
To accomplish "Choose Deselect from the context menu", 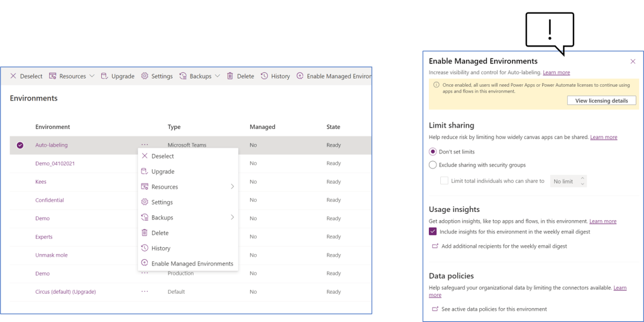I will [162, 156].
